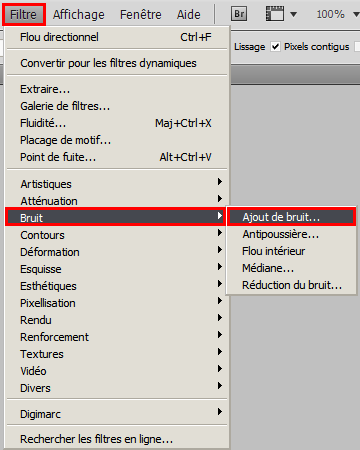This screenshot has height=450, width=360.
Task: Open the Aide menu
Action: tap(189, 14)
